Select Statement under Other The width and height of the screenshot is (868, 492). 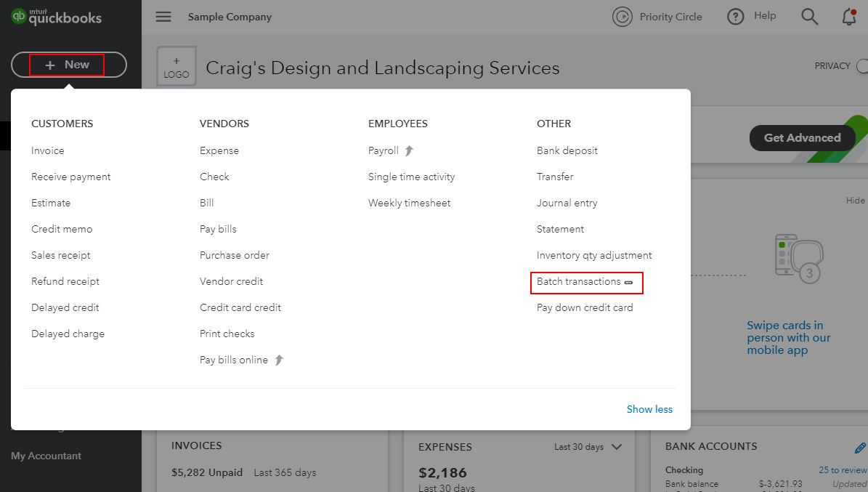560,229
